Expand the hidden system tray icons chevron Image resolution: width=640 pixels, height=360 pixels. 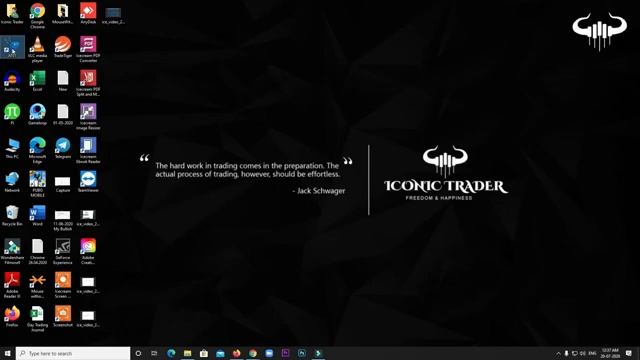pyautogui.click(x=558, y=353)
